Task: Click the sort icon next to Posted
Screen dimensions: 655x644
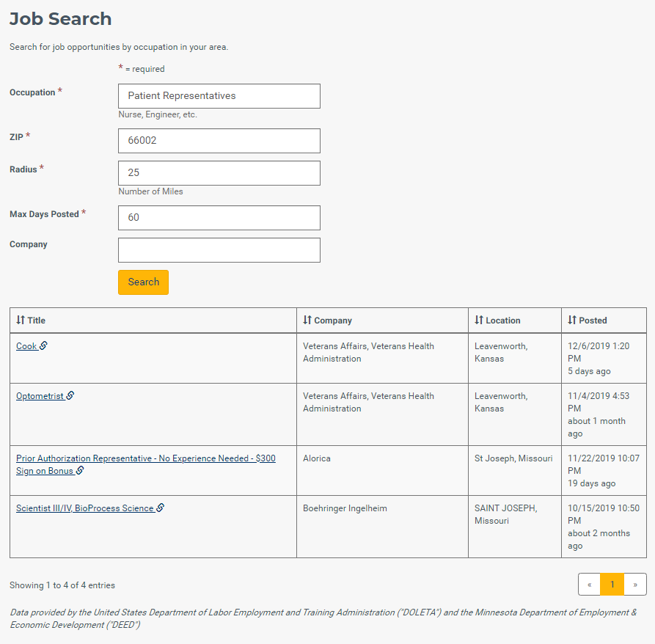Action: point(572,320)
